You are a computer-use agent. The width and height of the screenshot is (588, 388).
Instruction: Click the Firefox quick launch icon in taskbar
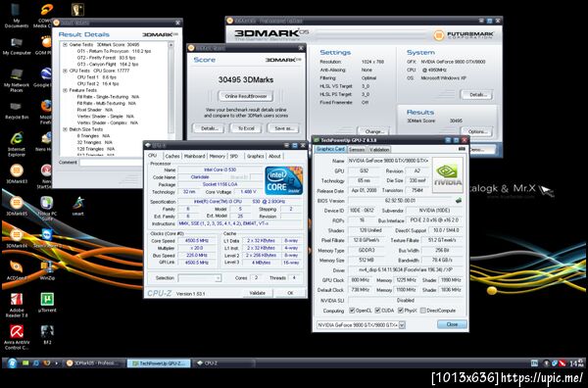pos(46,363)
